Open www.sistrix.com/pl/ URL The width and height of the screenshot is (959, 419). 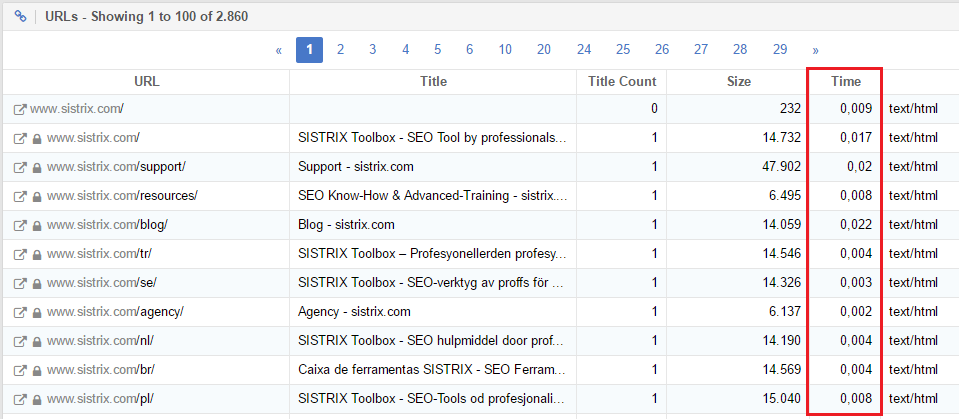click(x=100, y=399)
